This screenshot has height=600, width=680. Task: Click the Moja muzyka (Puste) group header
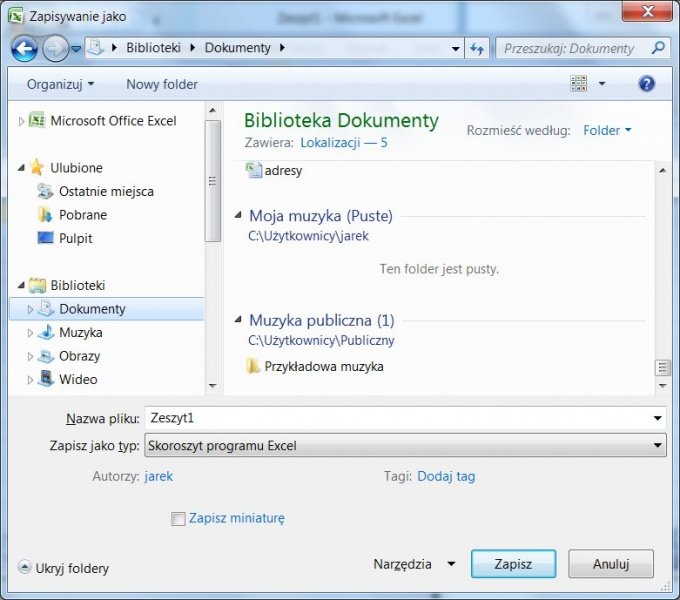click(321, 215)
